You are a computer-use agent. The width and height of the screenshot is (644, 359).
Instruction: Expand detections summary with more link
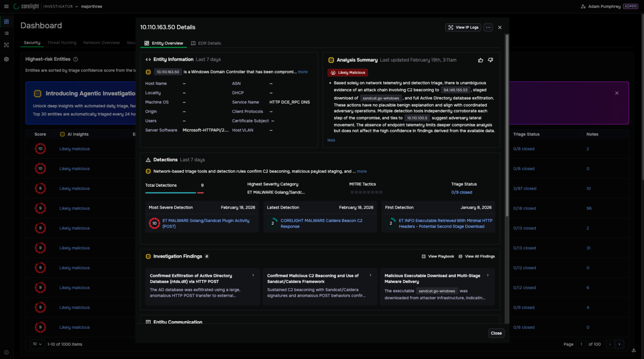[x=362, y=172]
